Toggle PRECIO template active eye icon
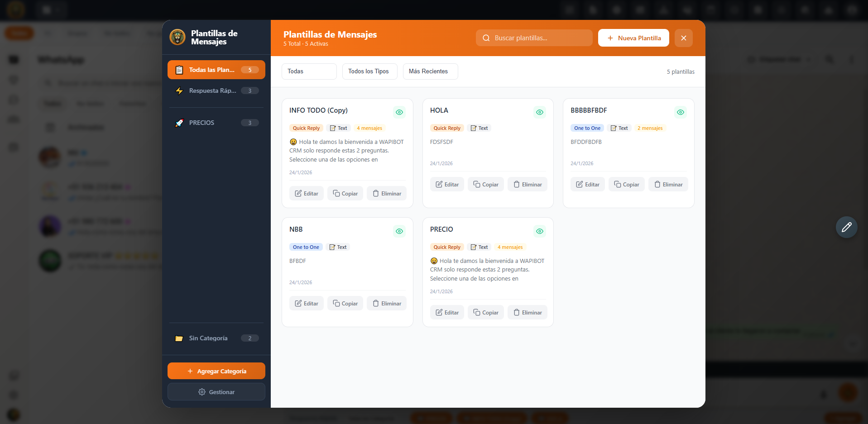868x424 pixels. click(x=540, y=231)
